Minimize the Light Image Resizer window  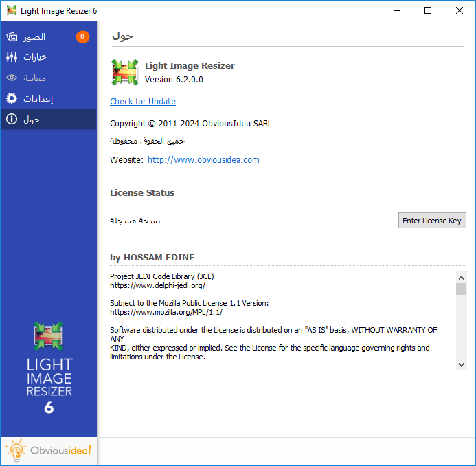[397, 10]
